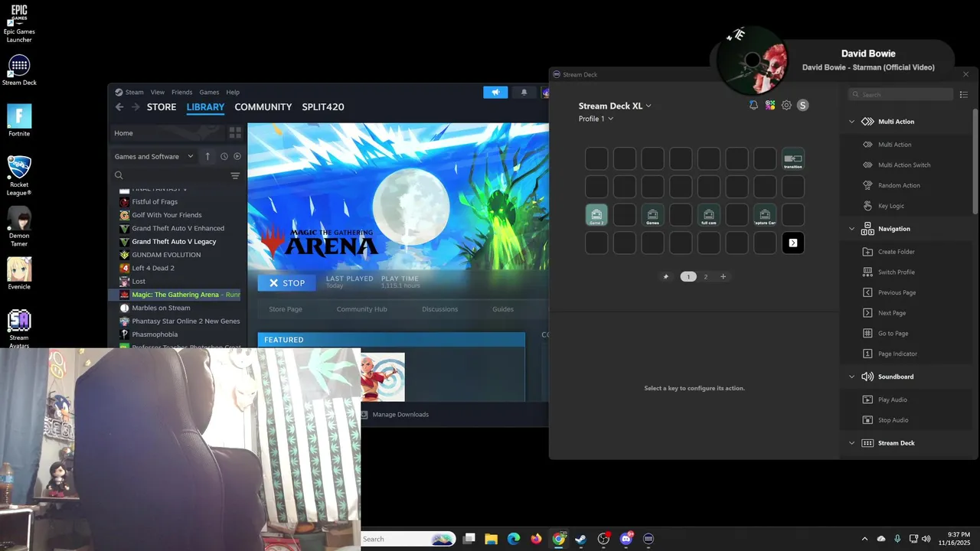The width and height of the screenshot is (980, 551).
Task: Collapse the Soundboard category
Action: click(x=851, y=377)
